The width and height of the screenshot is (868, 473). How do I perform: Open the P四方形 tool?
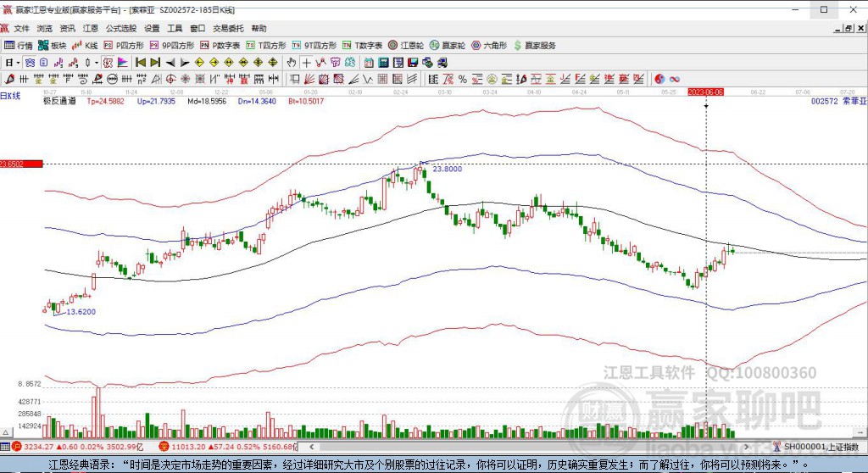click(x=124, y=46)
